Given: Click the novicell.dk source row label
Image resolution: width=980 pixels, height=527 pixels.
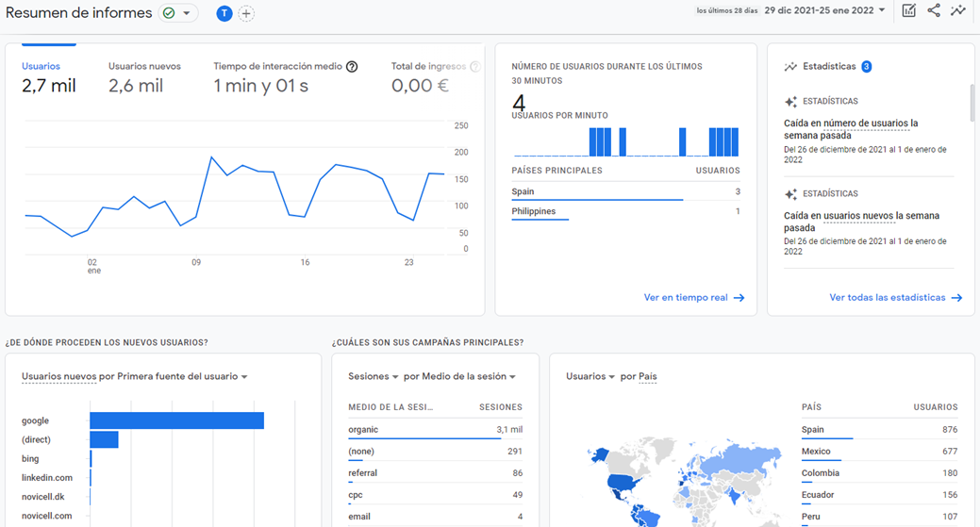Looking at the screenshot, I should click(x=43, y=497).
